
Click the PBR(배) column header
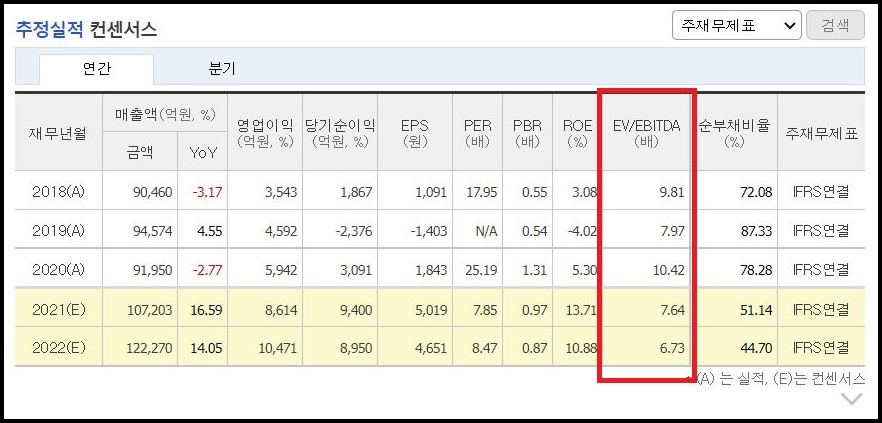coord(528,133)
